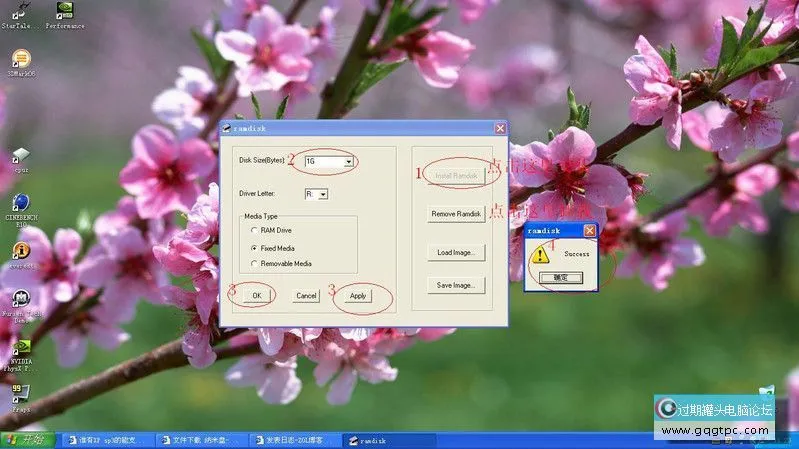Launch NVIDIA PhysX desktop shortcut
Image resolution: width=799 pixels, height=449 pixels.
click(20, 346)
